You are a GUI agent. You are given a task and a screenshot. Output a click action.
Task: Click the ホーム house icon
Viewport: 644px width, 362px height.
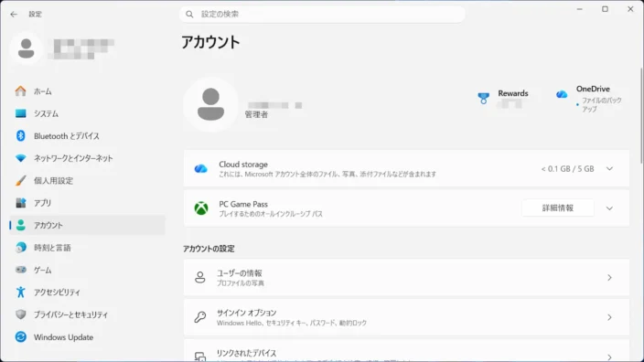point(20,91)
